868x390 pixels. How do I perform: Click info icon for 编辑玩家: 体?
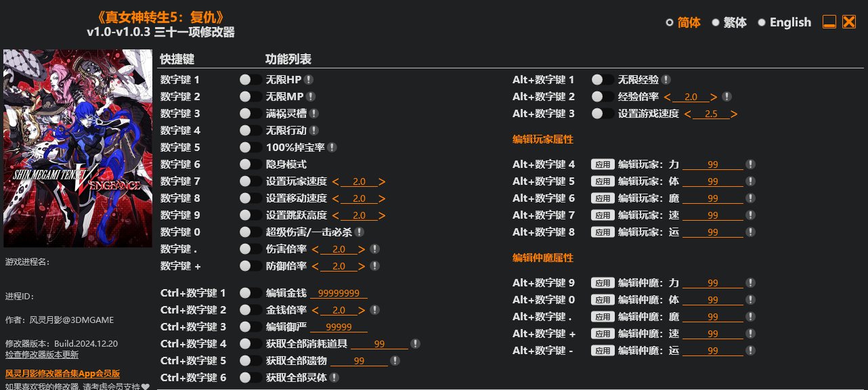pos(750,181)
